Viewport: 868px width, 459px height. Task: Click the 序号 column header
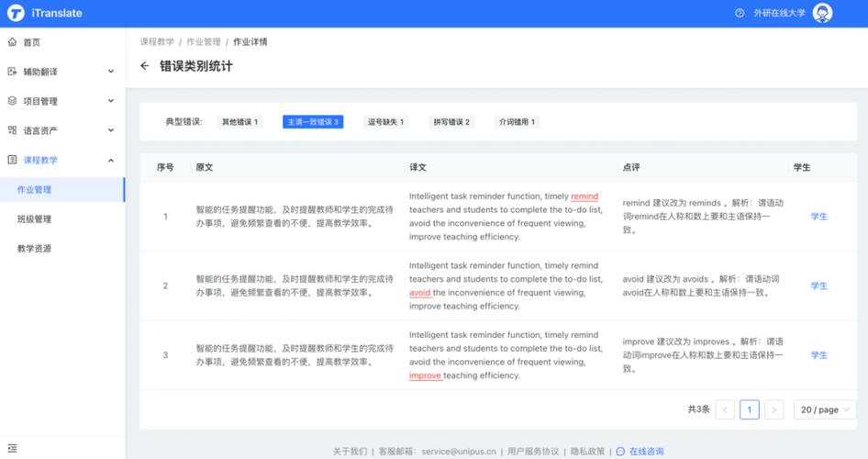pyautogui.click(x=165, y=167)
